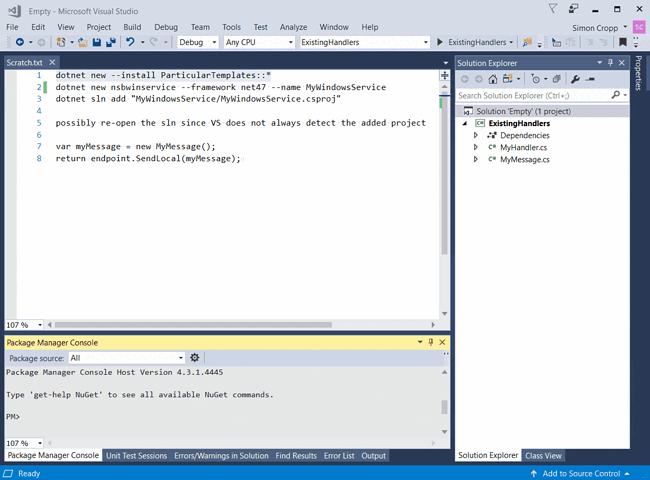650x480 pixels.
Task: Click the Solution Explorer Home icon
Action: tap(492, 79)
